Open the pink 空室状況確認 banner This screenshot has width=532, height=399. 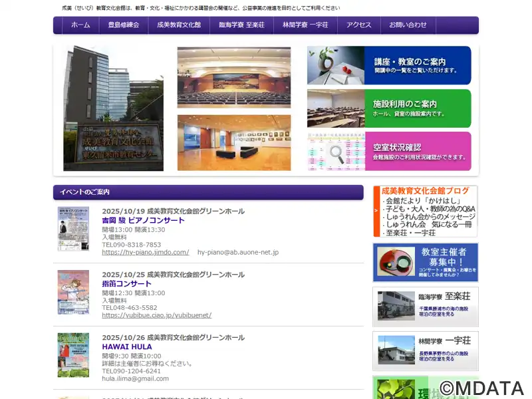click(x=389, y=151)
